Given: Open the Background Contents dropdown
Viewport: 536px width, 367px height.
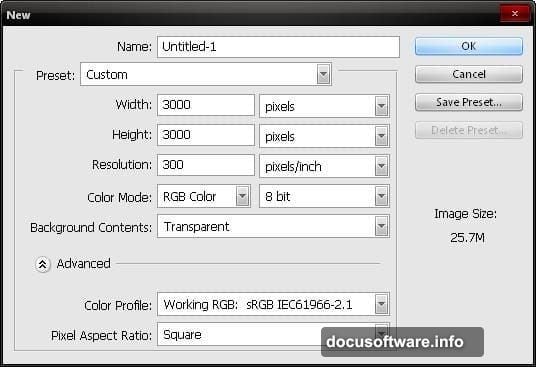Looking at the screenshot, I should pyautogui.click(x=273, y=226).
